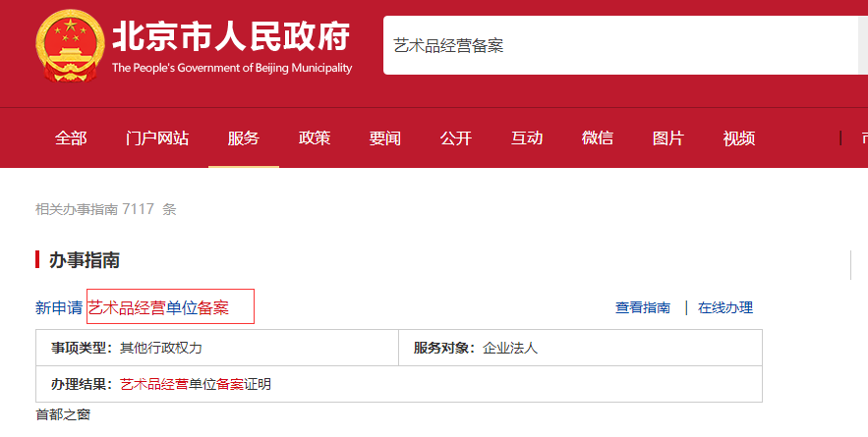Click the 艺术品经营单位备案证明 result text
868x437 pixels.
point(196,384)
